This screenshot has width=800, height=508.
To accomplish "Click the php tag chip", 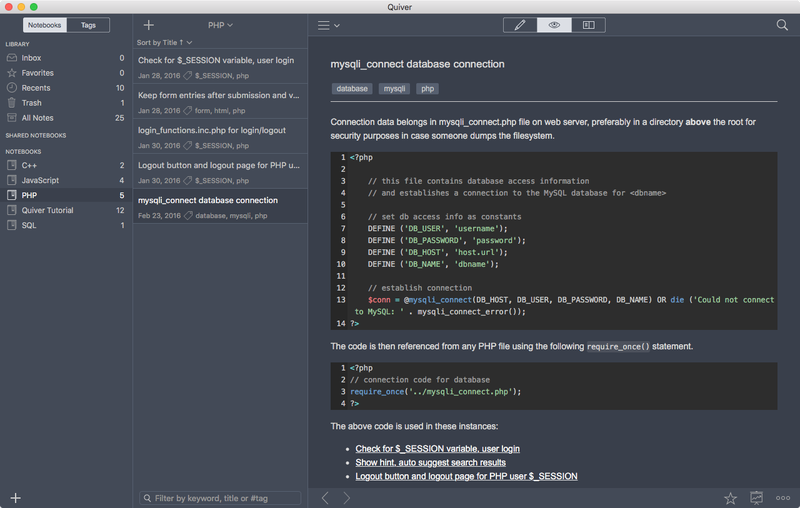I will (x=428, y=89).
